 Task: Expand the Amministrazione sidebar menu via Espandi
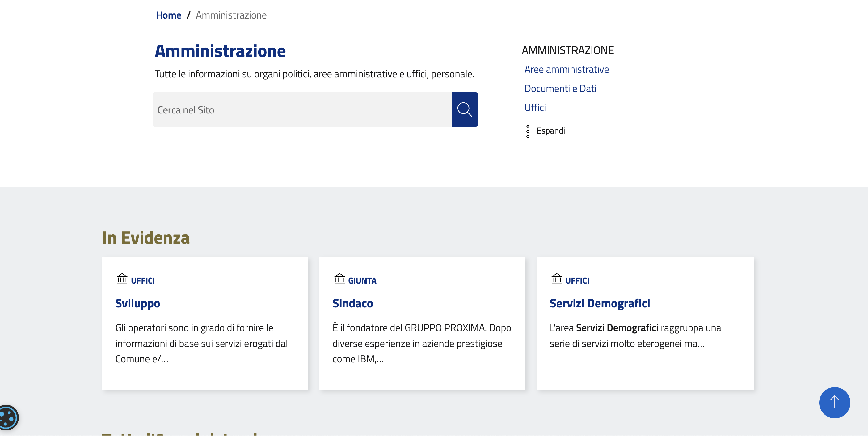(x=550, y=131)
